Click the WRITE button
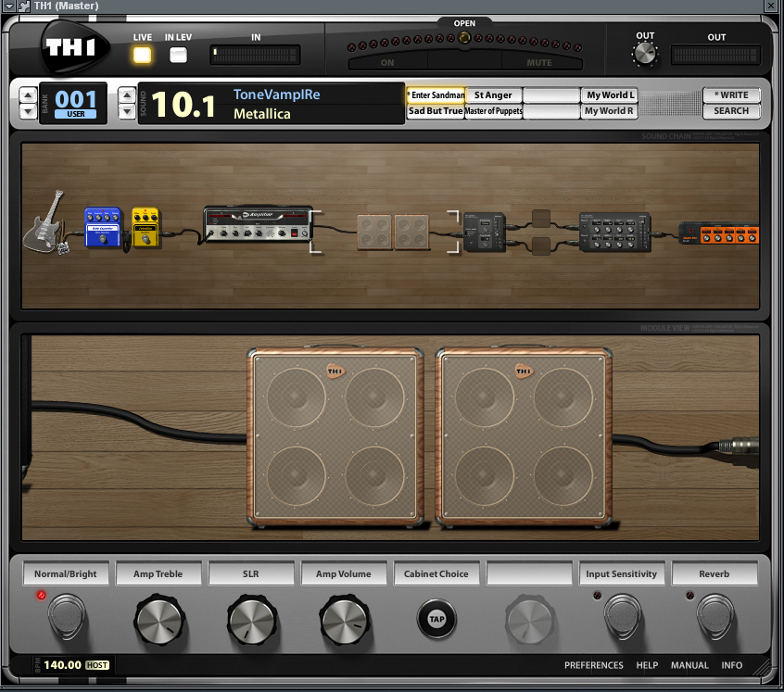Viewport: 784px width, 692px height. 731,95
